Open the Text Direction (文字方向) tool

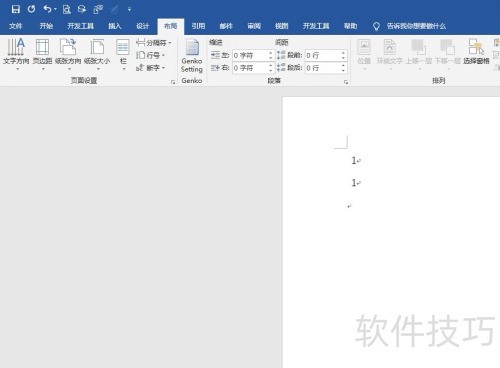[16, 54]
